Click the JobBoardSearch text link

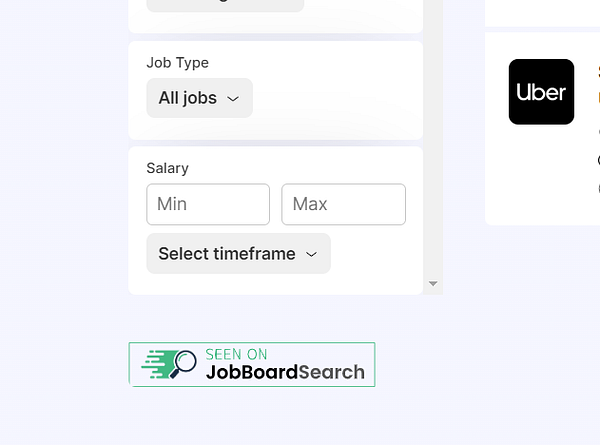[x=285, y=373]
